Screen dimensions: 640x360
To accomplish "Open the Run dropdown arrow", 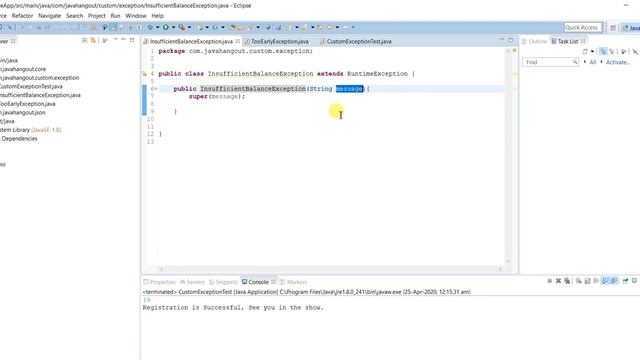I will (173, 27).
